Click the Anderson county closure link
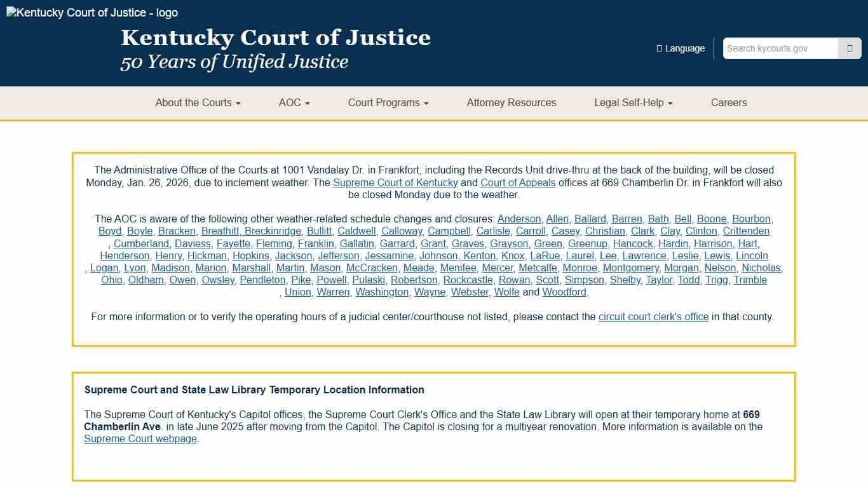Image resolution: width=868 pixels, height=488 pixels. (x=519, y=219)
